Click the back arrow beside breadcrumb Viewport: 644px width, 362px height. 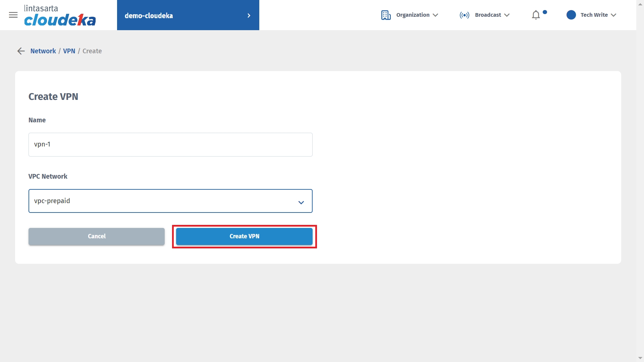click(21, 51)
